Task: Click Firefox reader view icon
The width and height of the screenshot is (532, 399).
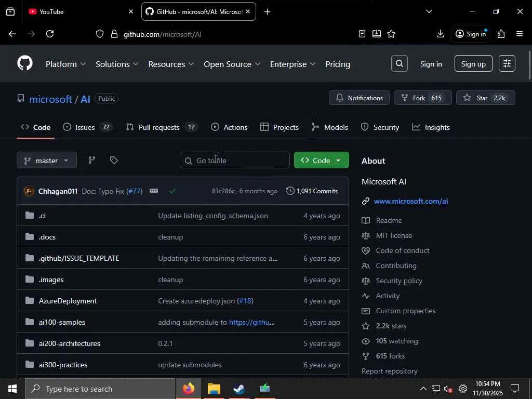Action: point(362,34)
